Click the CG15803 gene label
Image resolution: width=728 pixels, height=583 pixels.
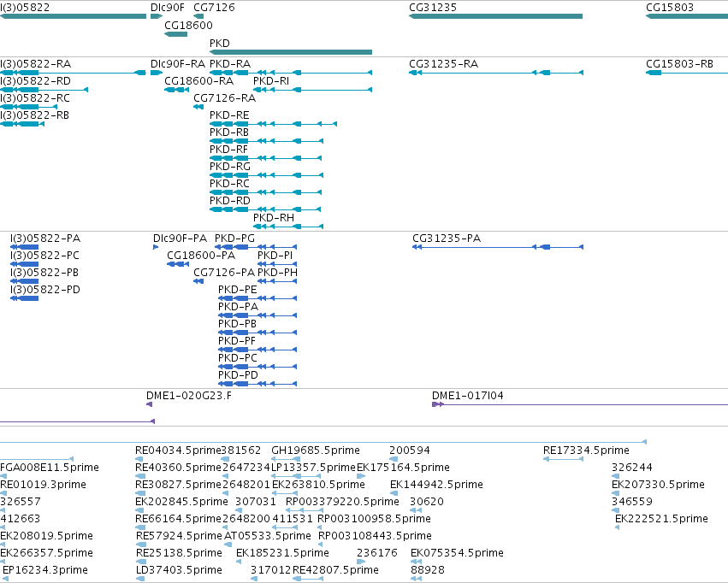[x=670, y=8]
